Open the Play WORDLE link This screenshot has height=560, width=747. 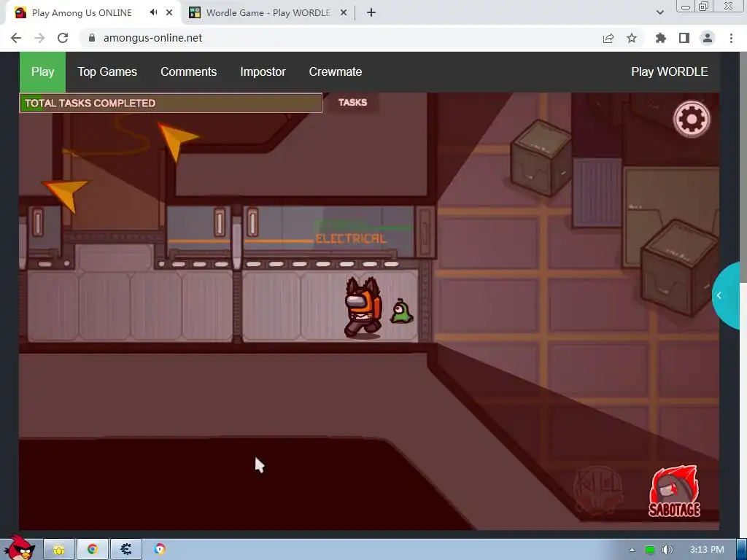coord(670,72)
